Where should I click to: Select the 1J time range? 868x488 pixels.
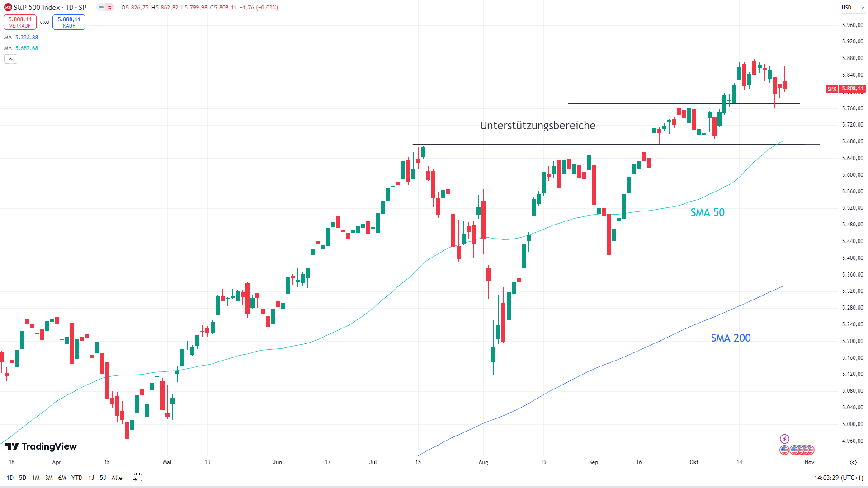[91, 478]
